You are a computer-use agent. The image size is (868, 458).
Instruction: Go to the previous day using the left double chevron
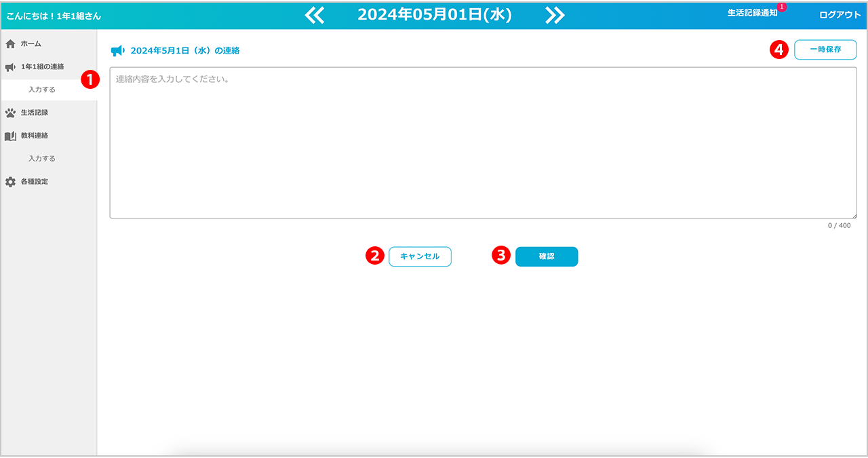click(x=315, y=15)
